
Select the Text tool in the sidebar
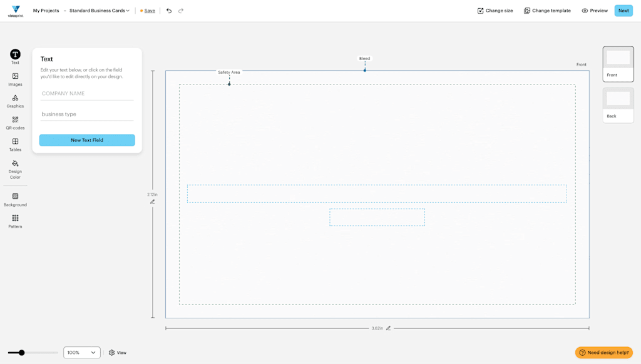(14, 56)
